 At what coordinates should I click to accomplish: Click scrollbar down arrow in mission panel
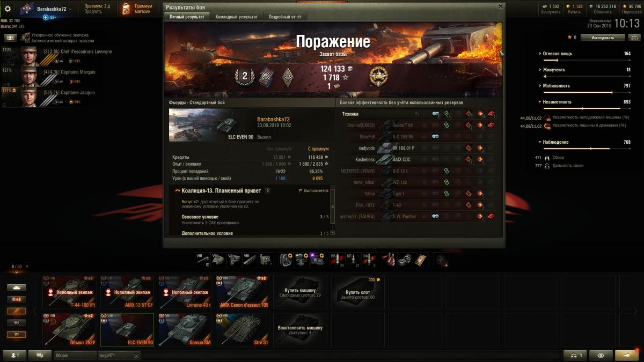point(333,233)
